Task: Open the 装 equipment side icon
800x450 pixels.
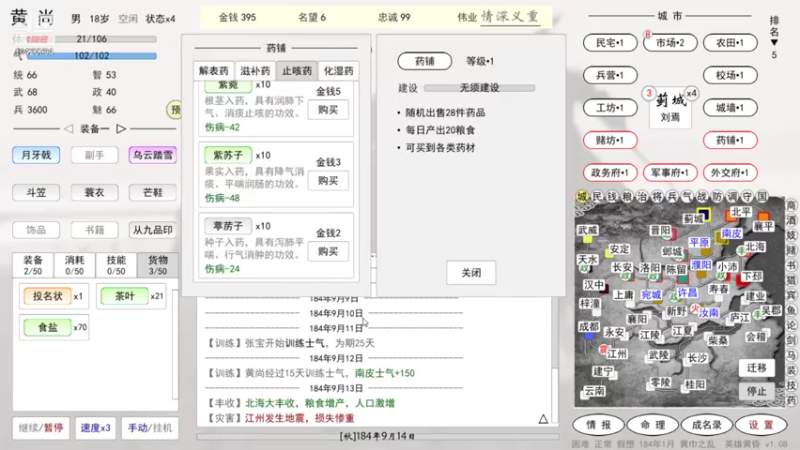Action: point(791,370)
